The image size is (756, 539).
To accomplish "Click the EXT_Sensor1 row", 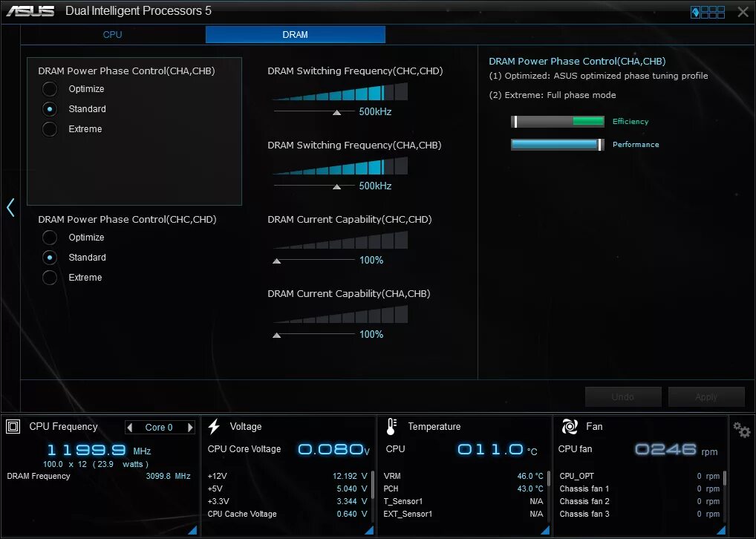I will [x=463, y=514].
